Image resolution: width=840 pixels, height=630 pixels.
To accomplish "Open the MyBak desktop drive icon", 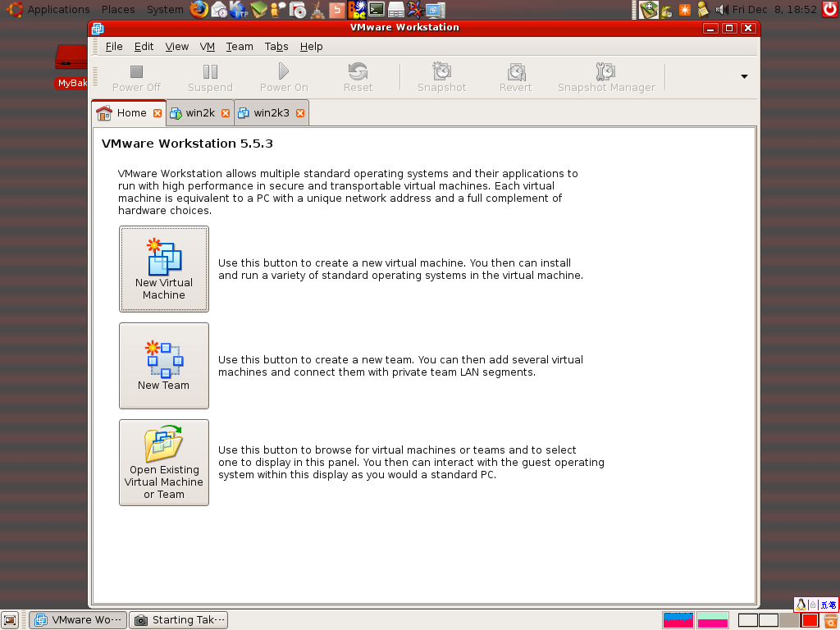I will 71,66.
